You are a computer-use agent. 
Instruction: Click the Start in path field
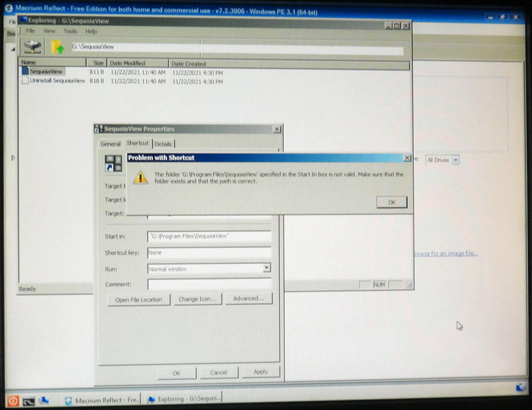pos(209,236)
